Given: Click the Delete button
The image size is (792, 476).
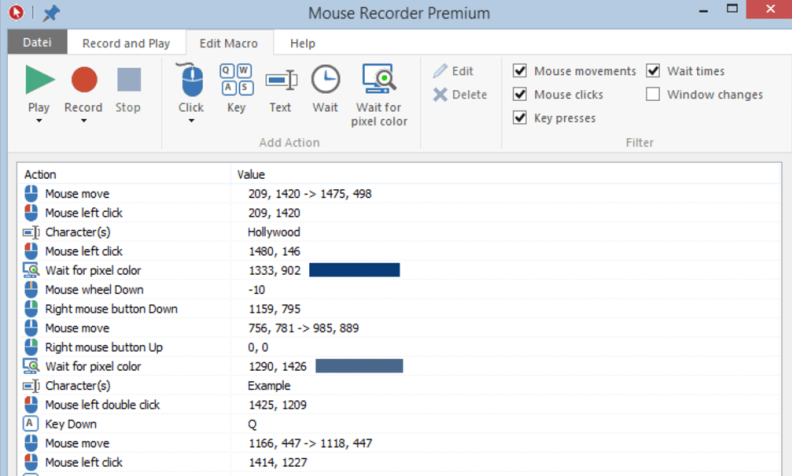Looking at the screenshot, I should 460,95.
